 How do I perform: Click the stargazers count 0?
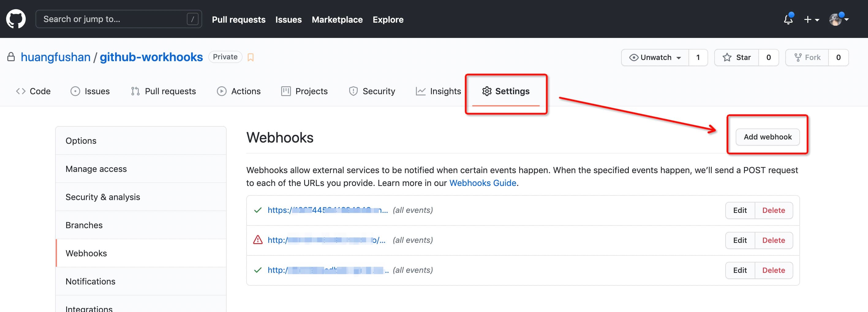pos(768,58)
